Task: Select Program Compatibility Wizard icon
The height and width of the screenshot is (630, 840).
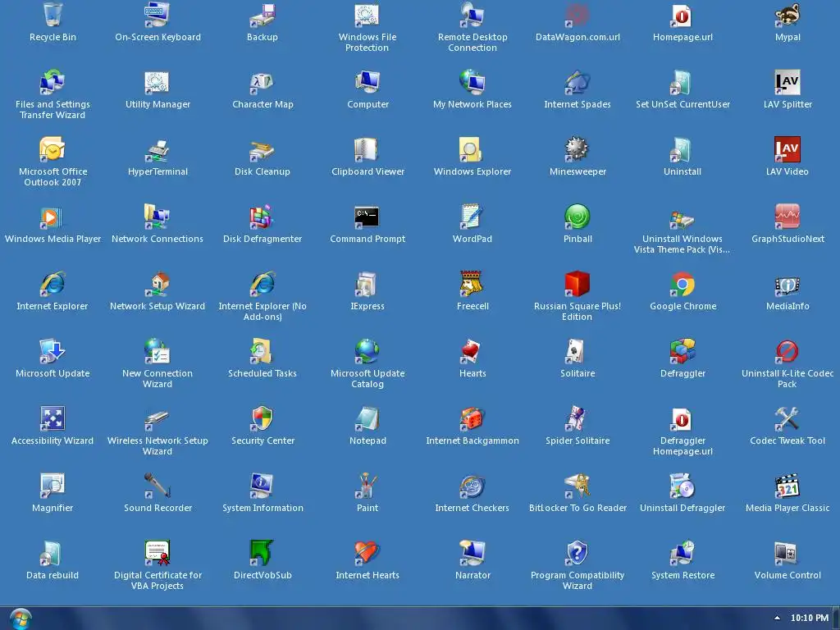Action: [577, 553]
